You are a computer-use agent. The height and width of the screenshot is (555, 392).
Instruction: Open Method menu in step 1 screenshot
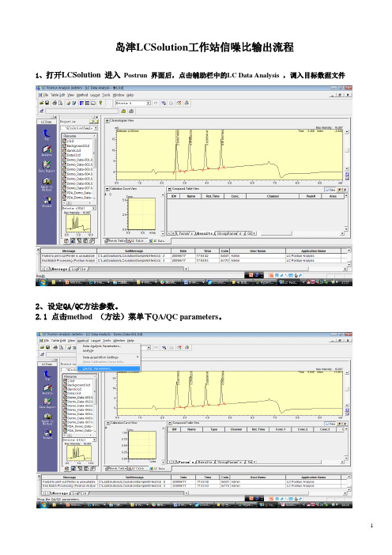click(82, 95)
